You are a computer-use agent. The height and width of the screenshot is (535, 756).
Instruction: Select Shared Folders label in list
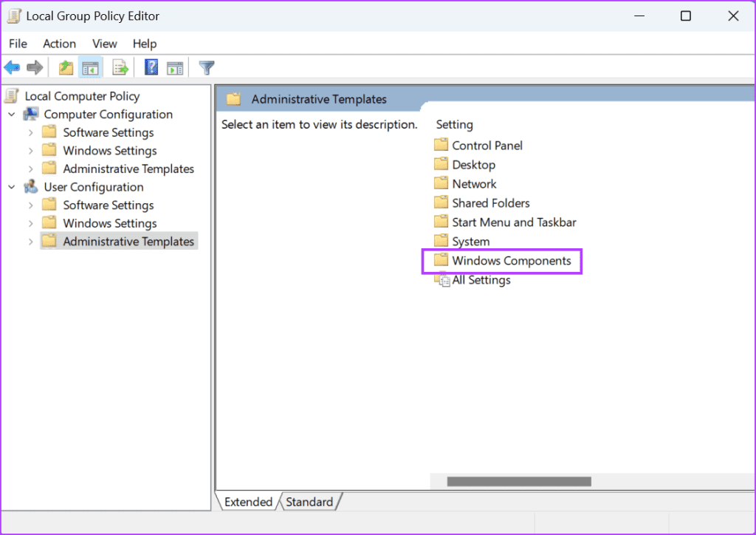coord(491,202)
